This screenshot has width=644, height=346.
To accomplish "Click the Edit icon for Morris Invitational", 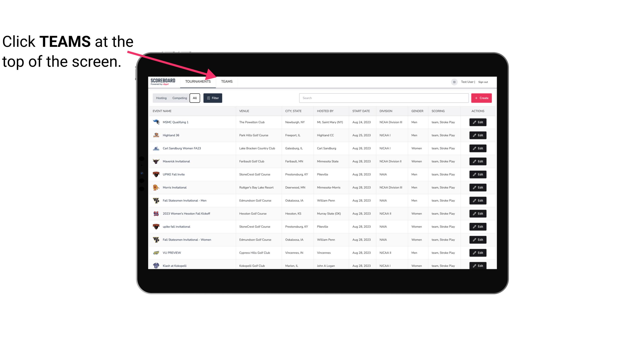I will click(478, 187).
